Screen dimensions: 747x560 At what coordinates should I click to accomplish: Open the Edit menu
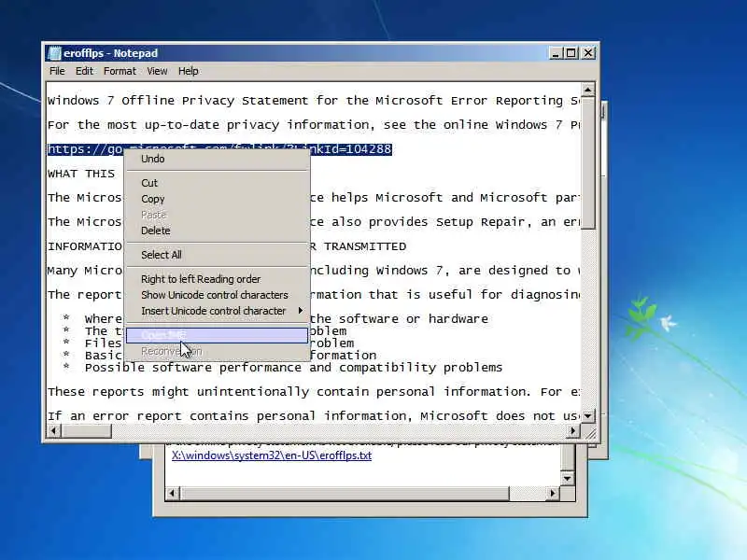click(x=84, y=71)
